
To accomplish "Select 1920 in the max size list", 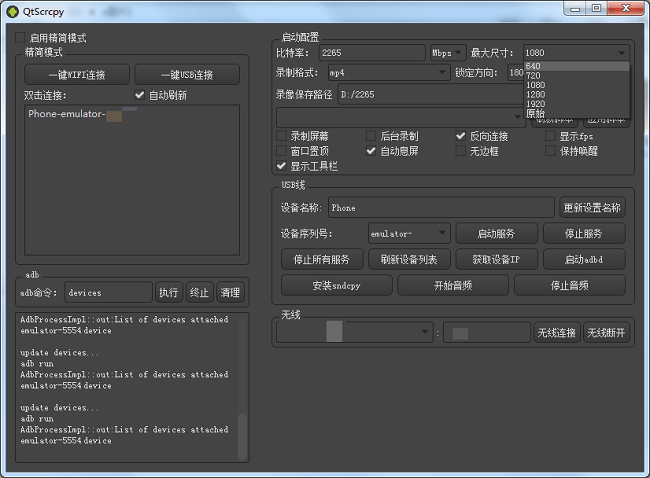I will 535,104.
